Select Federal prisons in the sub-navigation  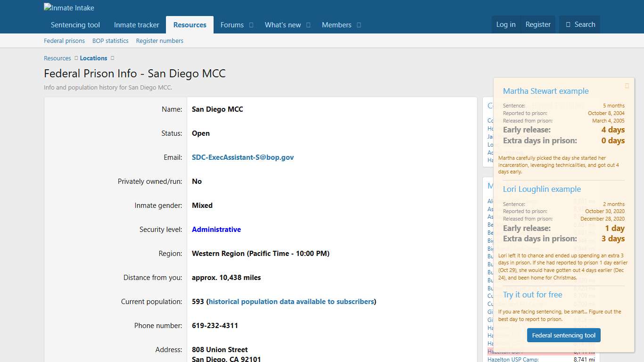[64, 41]
